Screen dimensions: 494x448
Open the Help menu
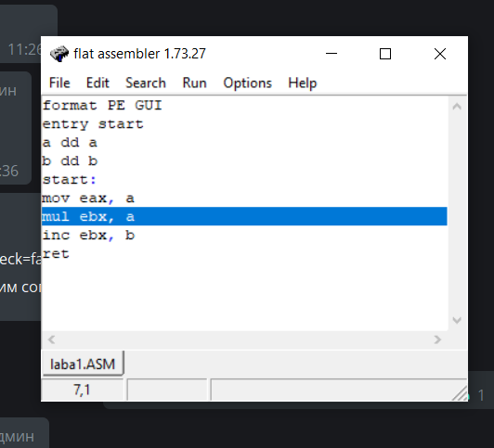[x=303, y=83]
